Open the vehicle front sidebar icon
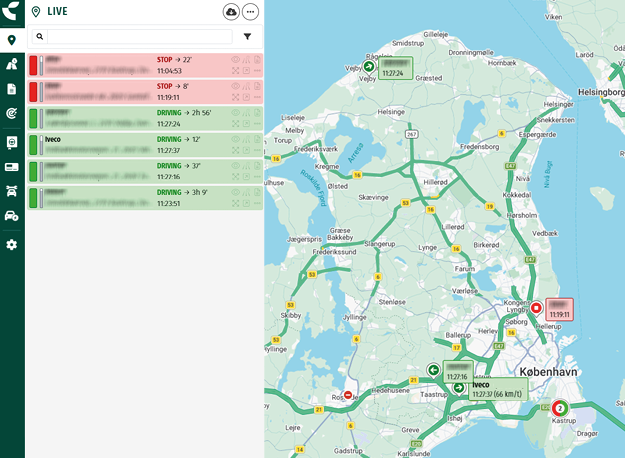This screenshot has height=458, width=625. pyautogui.click(x=12, y=191)
